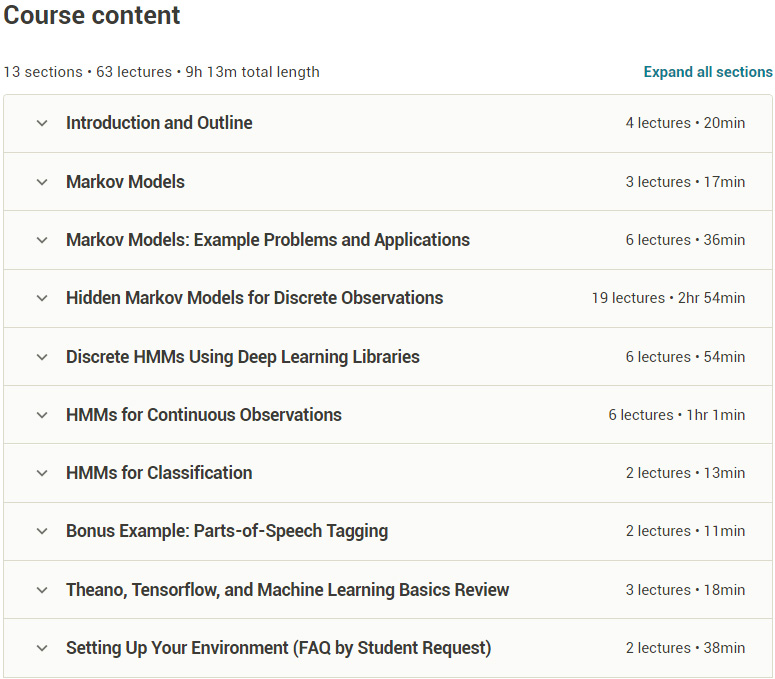Expand Setting Up Your Environment chevron

coord(42,648)
